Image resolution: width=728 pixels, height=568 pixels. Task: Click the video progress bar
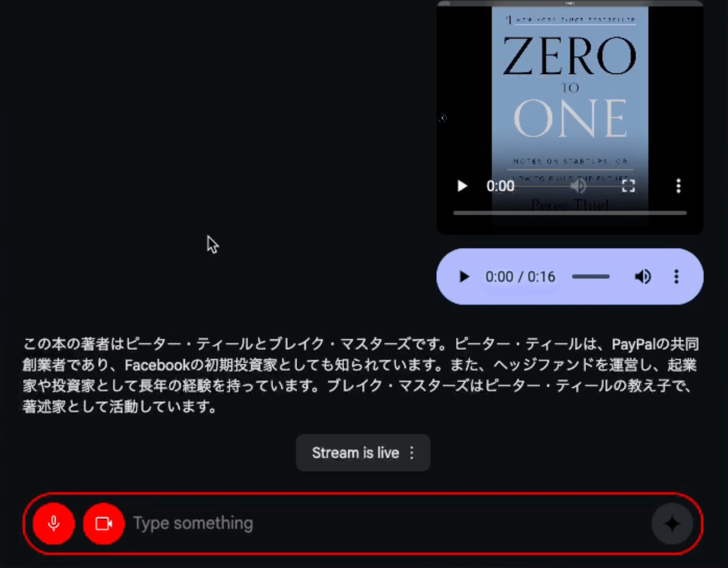570,213
